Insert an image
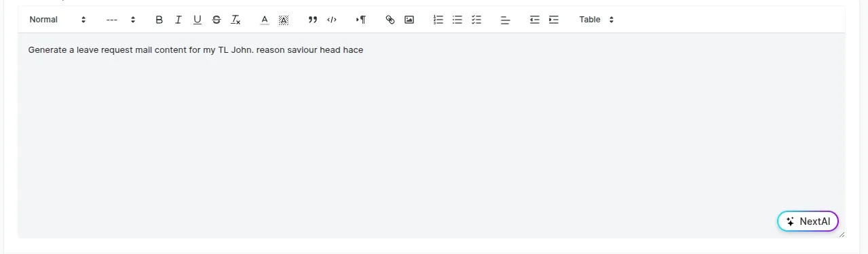 click(x=409, y=20)
